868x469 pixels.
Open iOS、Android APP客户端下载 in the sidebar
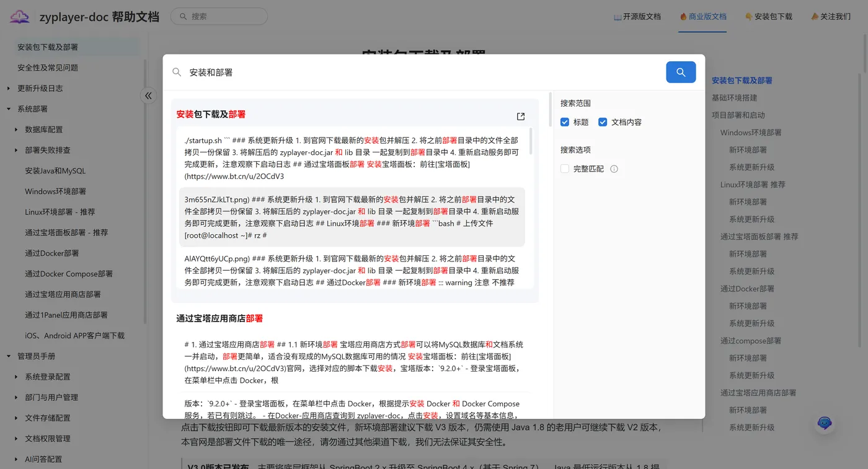[75, 336]
